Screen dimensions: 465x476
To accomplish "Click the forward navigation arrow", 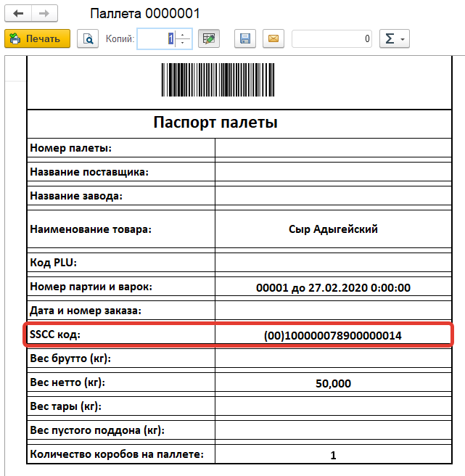I will (x=44, y=14).
